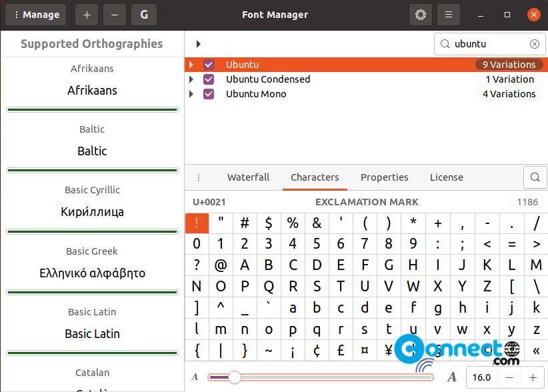Select the capital Q character
The image size is (548, 392).
[x=269, y=287]
